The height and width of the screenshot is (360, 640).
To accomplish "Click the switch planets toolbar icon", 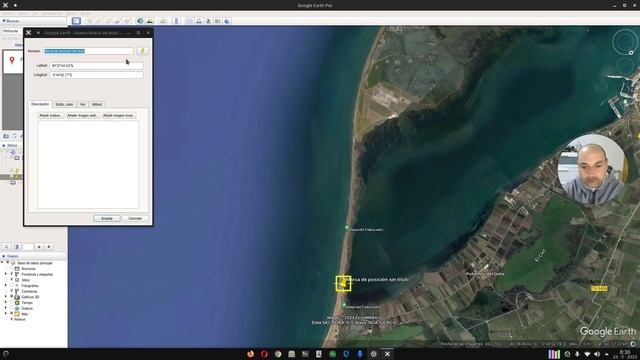I will (x=163, y=20).
